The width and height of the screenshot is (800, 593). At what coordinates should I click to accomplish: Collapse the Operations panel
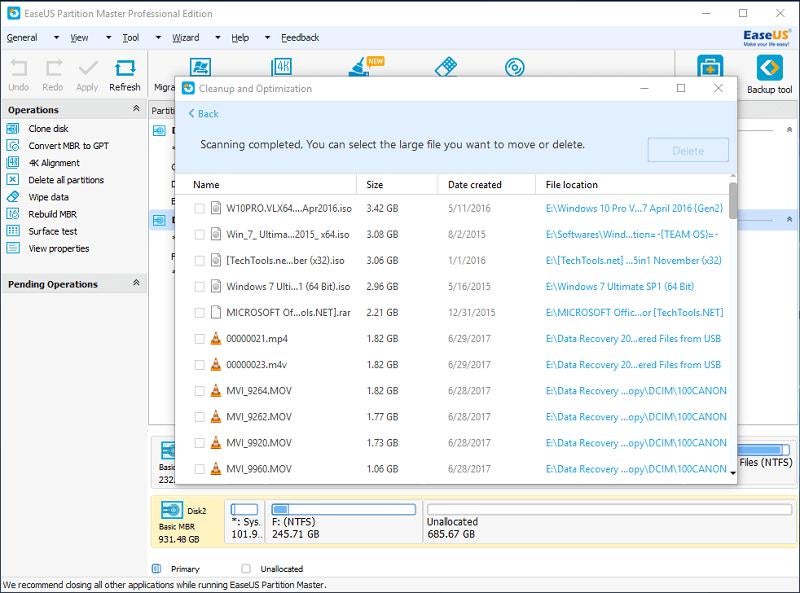pos(136,110)
